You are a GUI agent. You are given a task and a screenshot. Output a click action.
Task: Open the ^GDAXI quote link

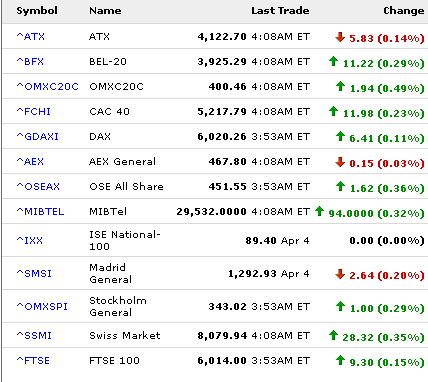[38, 136]
